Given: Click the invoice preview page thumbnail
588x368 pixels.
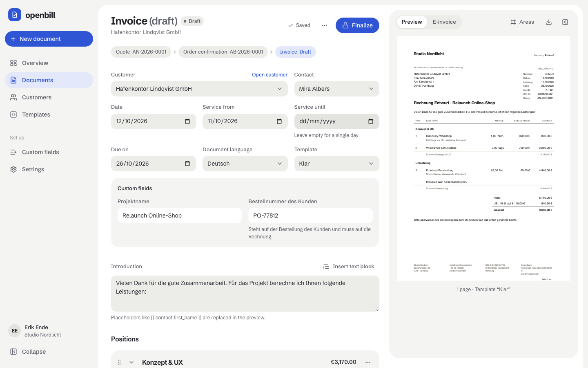Looking at the screenshot, I should tap(483, 158).
